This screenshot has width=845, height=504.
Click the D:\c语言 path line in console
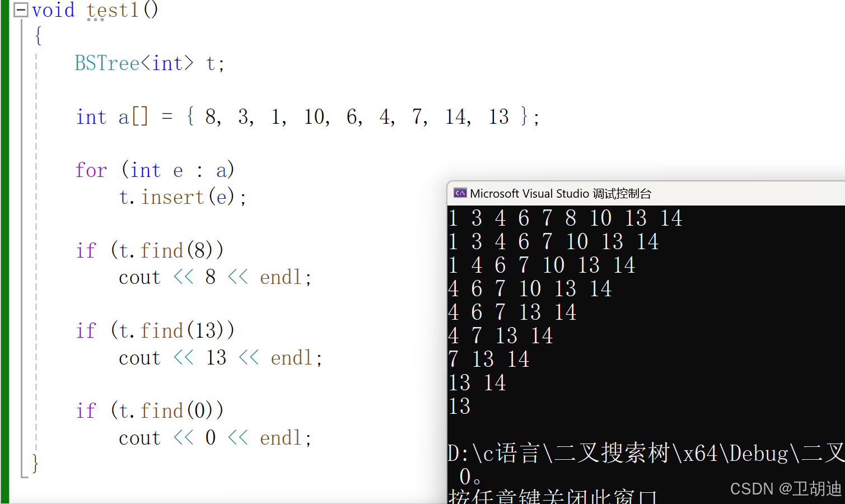pyautogui.click(x=646, y=454)
